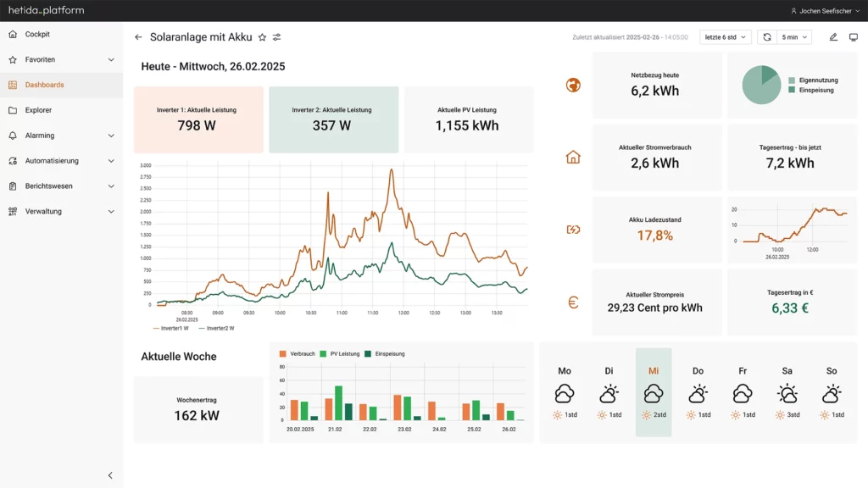Toggle Inverter1 W series in chart legend

pyautogui.click(x=171, y=328)
